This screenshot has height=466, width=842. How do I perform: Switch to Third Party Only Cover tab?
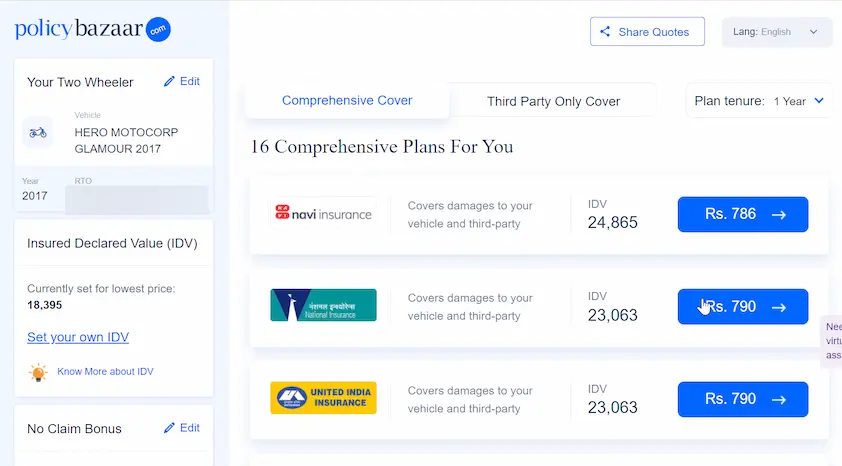tap(553, 101)
